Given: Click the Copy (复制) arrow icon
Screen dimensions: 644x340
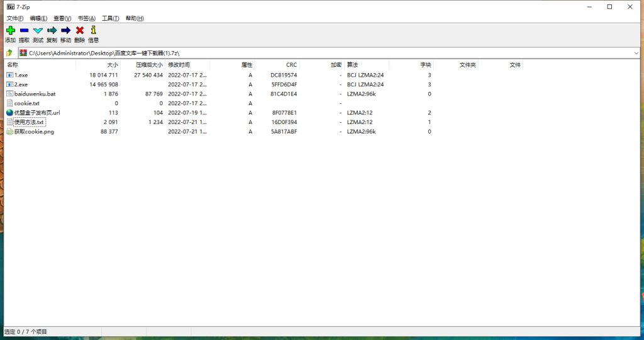Looking at the screenshot, I should 52,30.
